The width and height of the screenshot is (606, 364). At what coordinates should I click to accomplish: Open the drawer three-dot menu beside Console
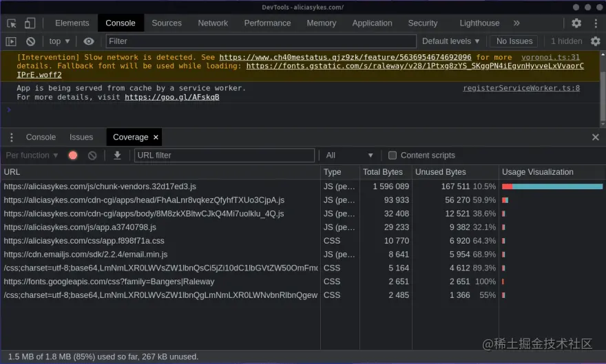click(x=12, y=137)
